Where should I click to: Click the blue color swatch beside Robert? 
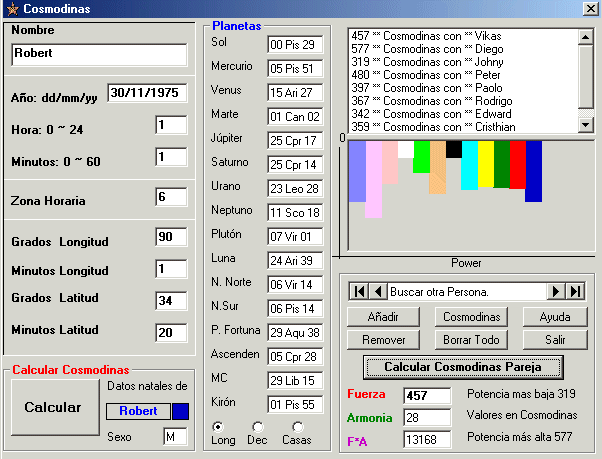[180, 411]
